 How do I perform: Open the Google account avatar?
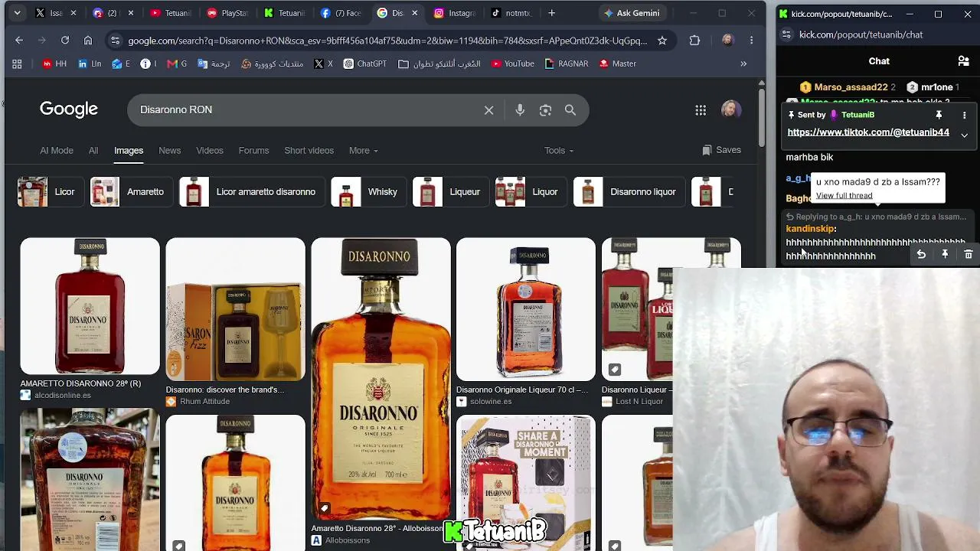pyautogui.click(x=731, y=109)
